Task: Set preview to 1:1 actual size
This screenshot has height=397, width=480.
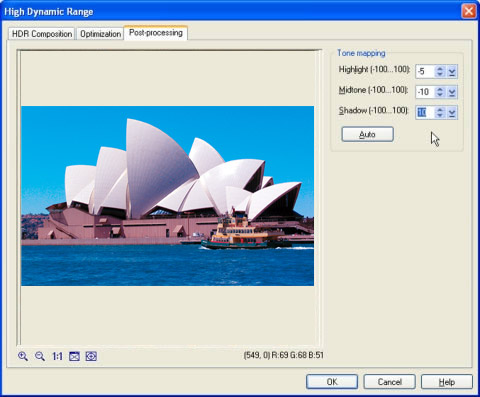Action: pyautogui.click(x=57, y=356)
